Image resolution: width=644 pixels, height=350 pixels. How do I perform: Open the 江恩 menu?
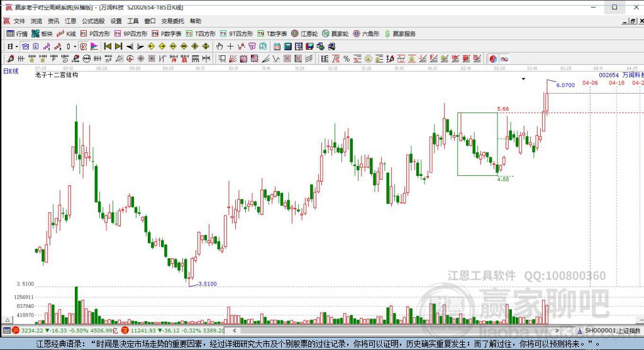70,21
